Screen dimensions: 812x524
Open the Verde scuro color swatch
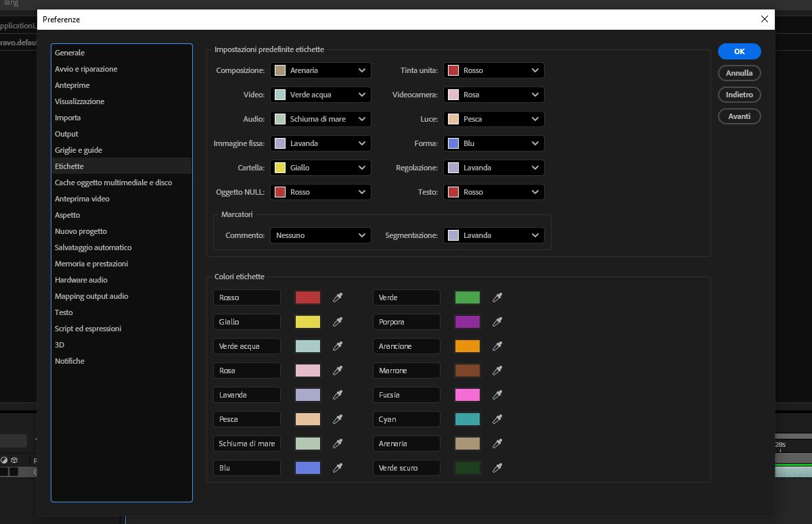click(x=468, y=468)
